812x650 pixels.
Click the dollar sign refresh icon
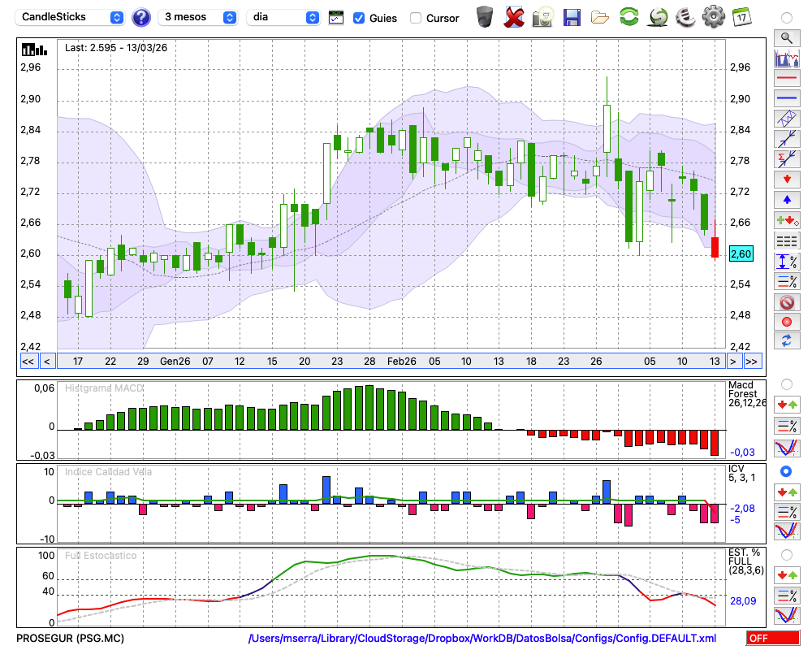658,16
